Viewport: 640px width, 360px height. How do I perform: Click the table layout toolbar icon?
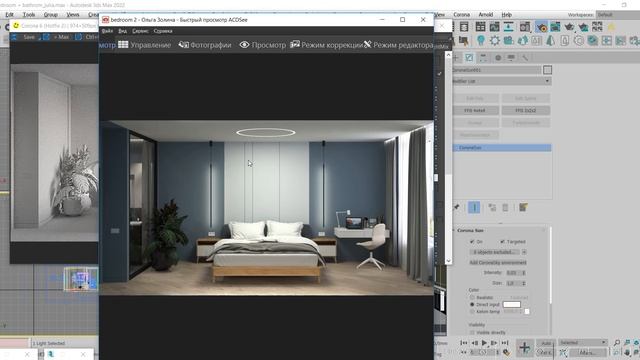pyautogui.click(x=480, y=27)
